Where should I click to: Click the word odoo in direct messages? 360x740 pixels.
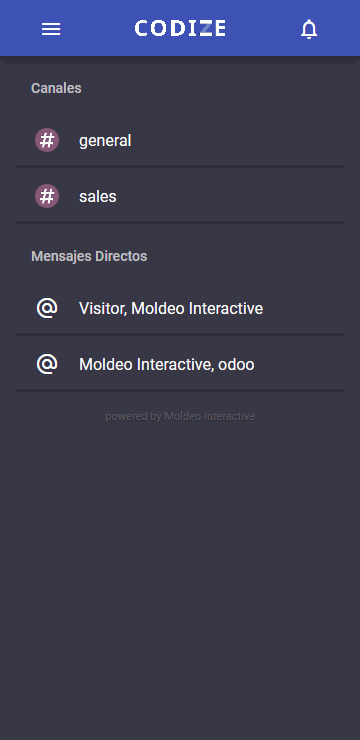(236, 364)
